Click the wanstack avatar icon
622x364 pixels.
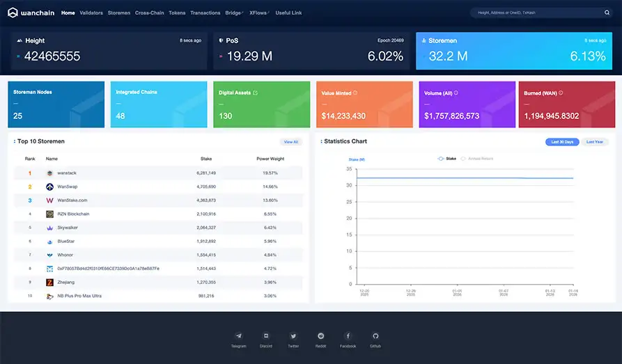click(x=49, y=173)
